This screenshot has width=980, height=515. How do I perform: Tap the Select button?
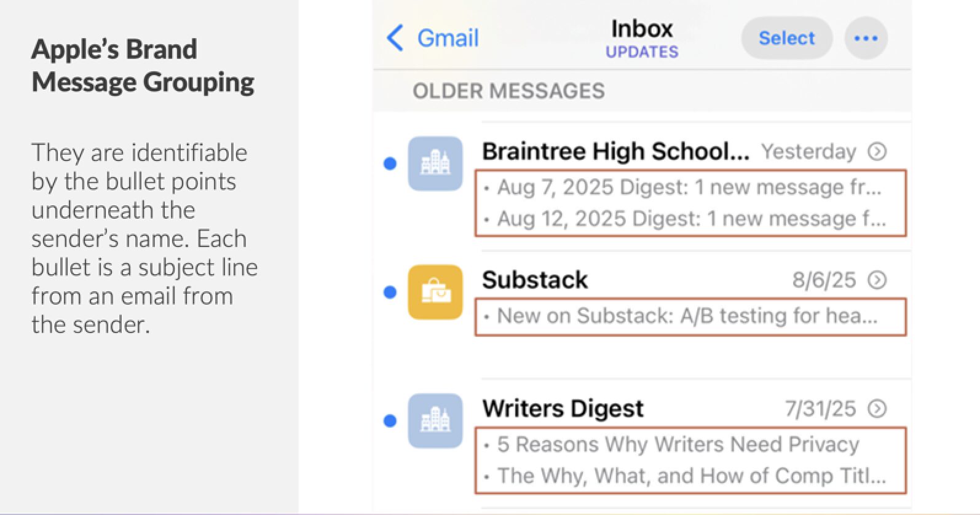click(786, 38)
